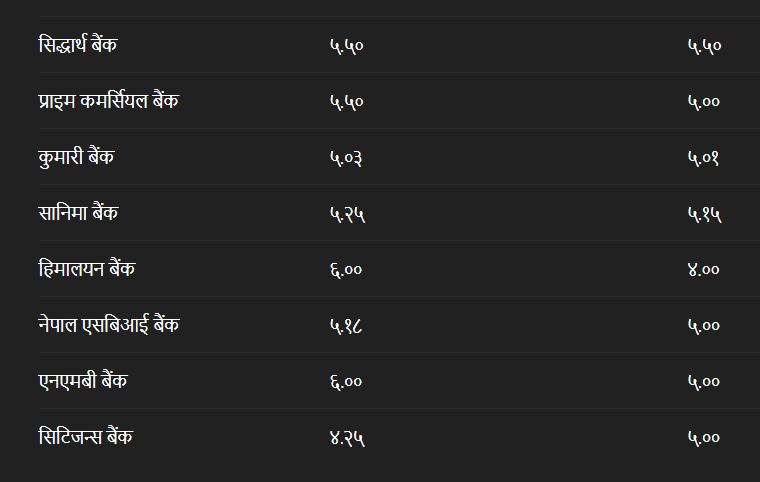Image resolution: width=760 pixels, height=482 pixels.
Task: Select the नेपाल एसबिआई बैंक label
Action: coord(109,325)
